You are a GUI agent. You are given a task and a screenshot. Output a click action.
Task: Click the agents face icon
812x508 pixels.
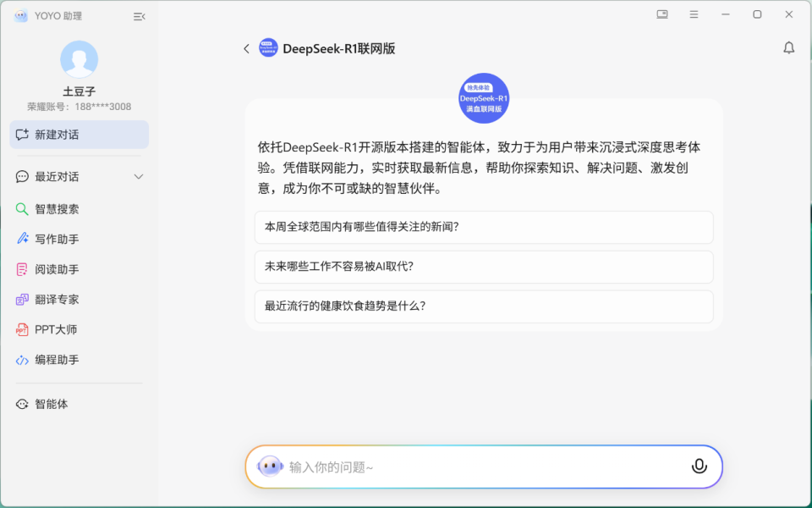coord(22,405)
